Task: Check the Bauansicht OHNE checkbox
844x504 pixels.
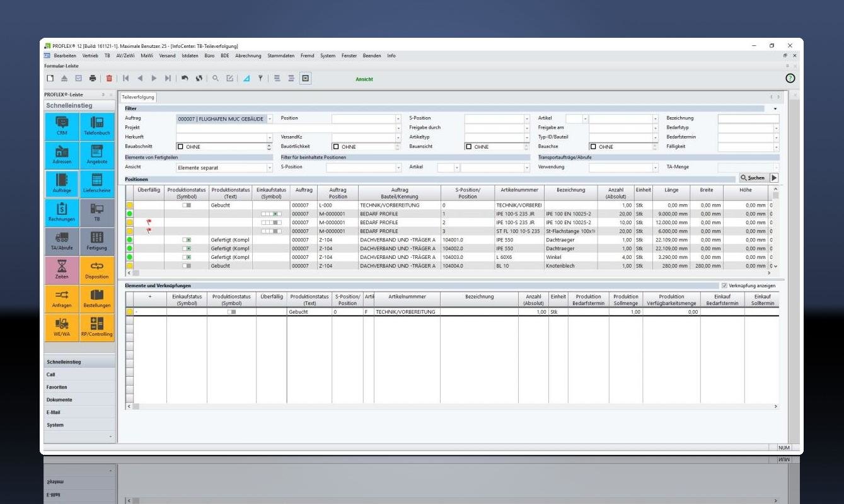Action: (468, 147)
